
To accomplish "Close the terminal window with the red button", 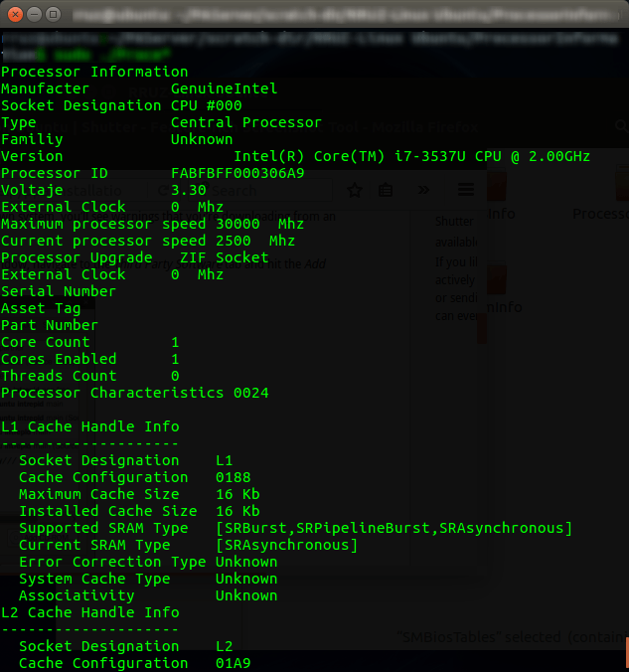I will (16, 15).
